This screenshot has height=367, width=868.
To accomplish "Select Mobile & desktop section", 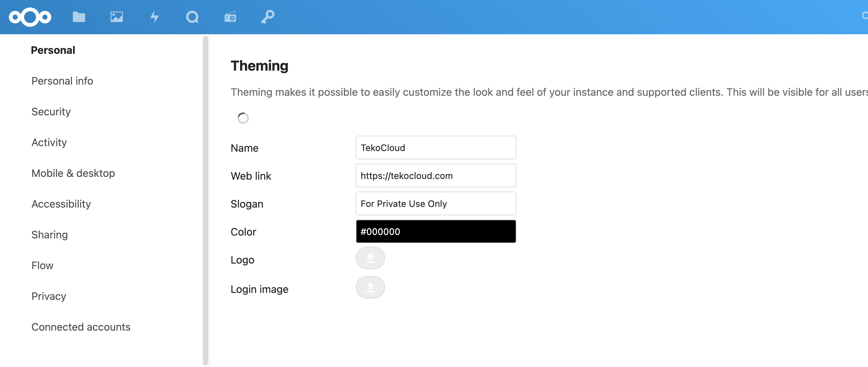I will click(73, 173).
